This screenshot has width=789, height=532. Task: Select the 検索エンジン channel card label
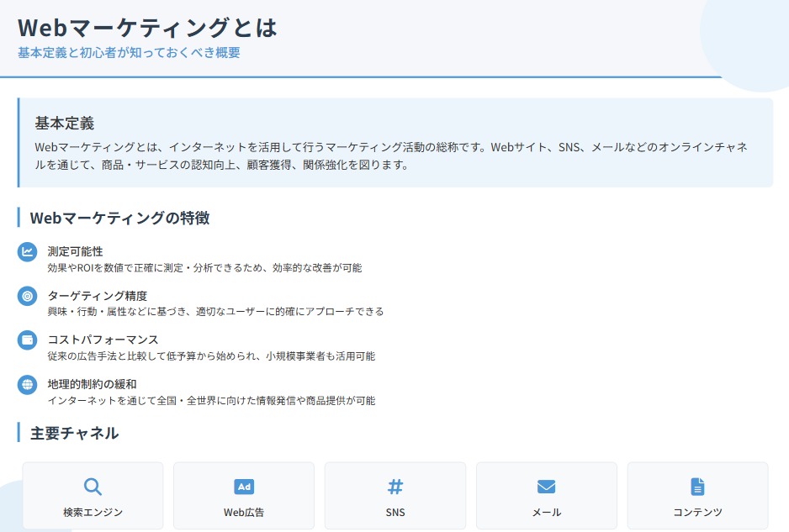(x=93, y=512)
